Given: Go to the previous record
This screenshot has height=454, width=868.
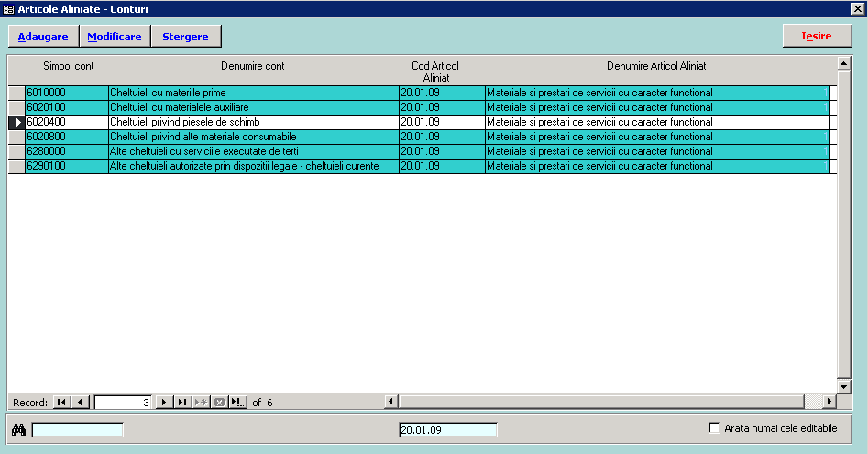Looking at the screenshot, I should [x=80, y=403].
